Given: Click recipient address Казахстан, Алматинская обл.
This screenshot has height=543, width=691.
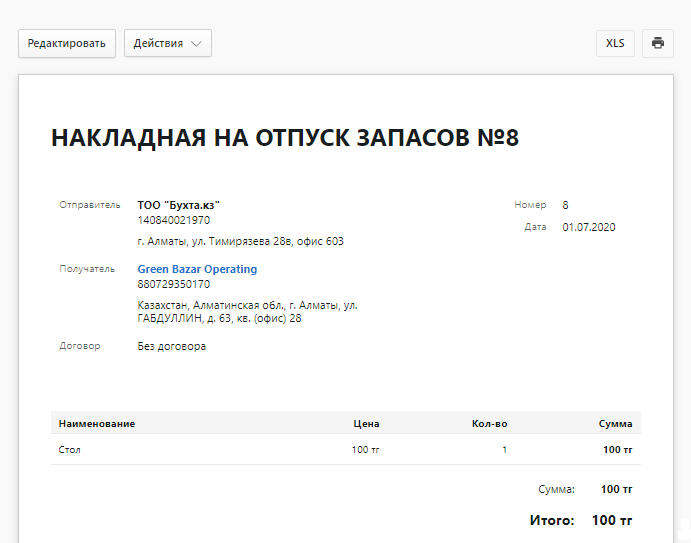Looking at the screenshot, I should 247,312.
